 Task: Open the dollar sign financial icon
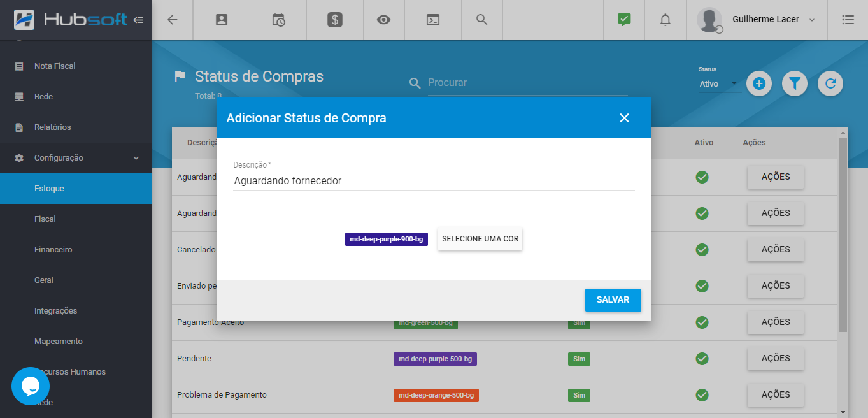click(x=335, y=20)
